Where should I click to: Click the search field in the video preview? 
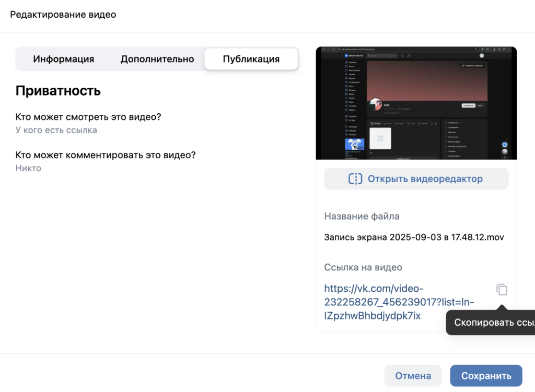point(383,55)
